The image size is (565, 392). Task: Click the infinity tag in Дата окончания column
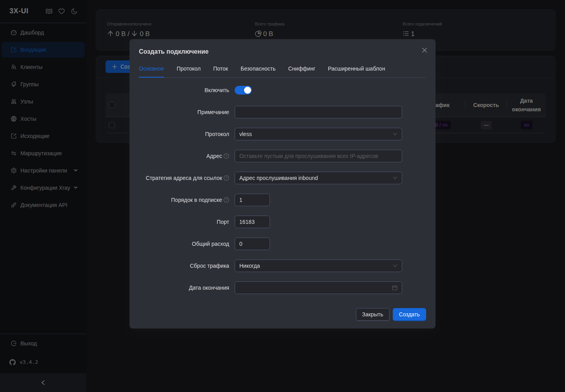[527, 125]
